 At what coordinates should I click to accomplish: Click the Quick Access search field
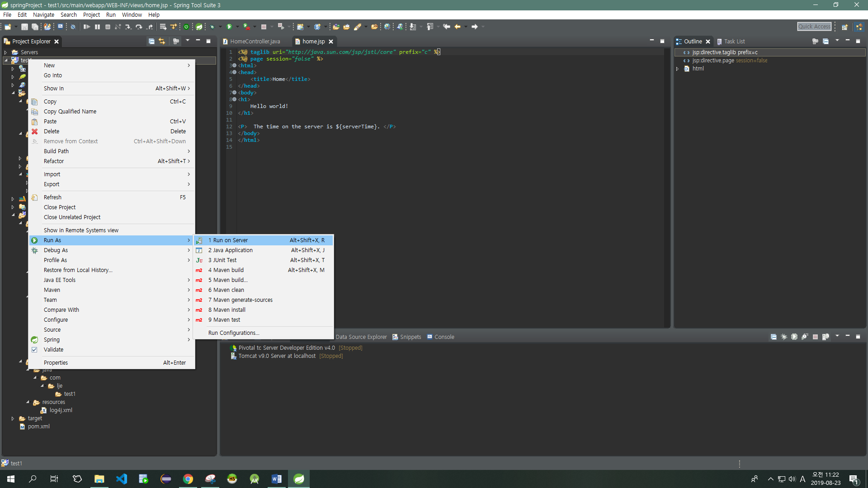click(814, 27)
